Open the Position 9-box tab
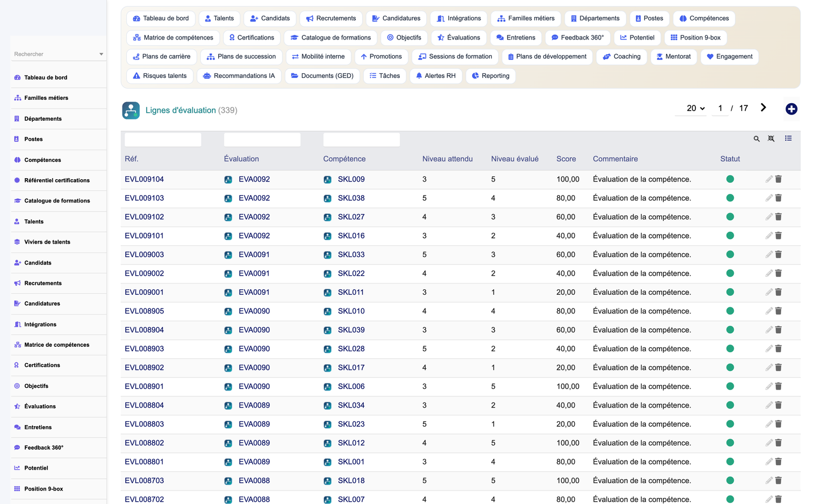The image size is (815, 504). [x=695, y=38]
